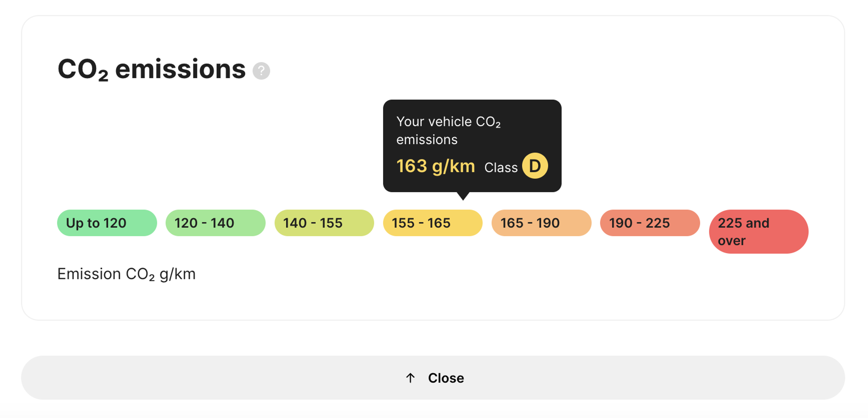Image resolution: width=868 pixels, height=418 pixels.
Task: Select the 'Up to 120' green pill
Action: tap(107, 223)
